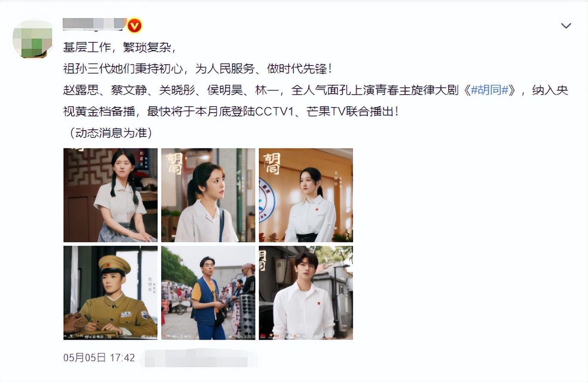View photo of man in blue vest at market

pos(208,293)
